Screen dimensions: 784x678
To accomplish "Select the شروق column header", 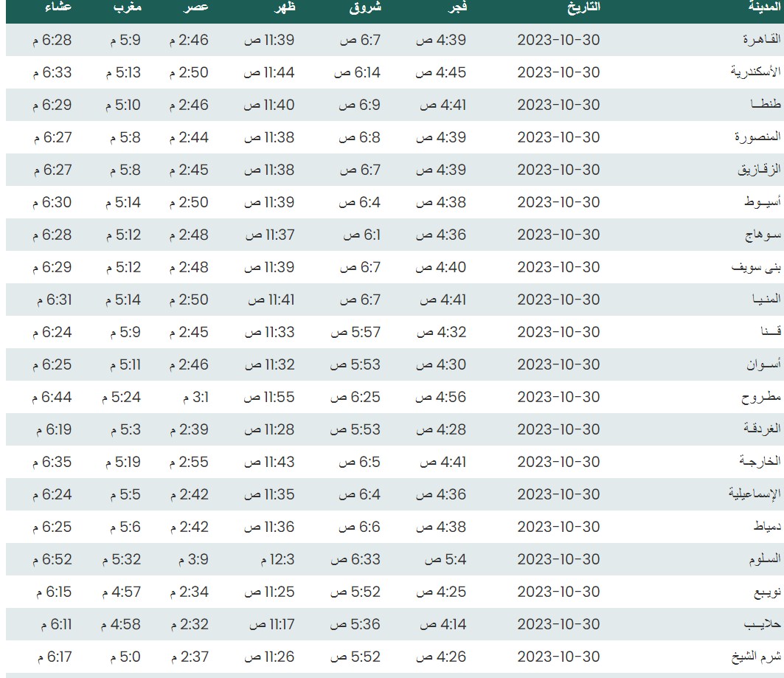I will coord(365,7).
